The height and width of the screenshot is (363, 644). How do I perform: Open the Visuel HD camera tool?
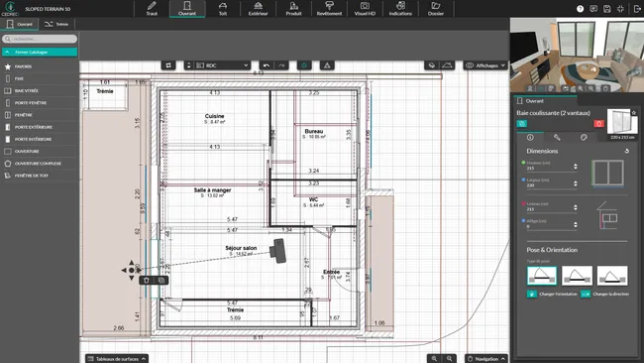[365, 9]
